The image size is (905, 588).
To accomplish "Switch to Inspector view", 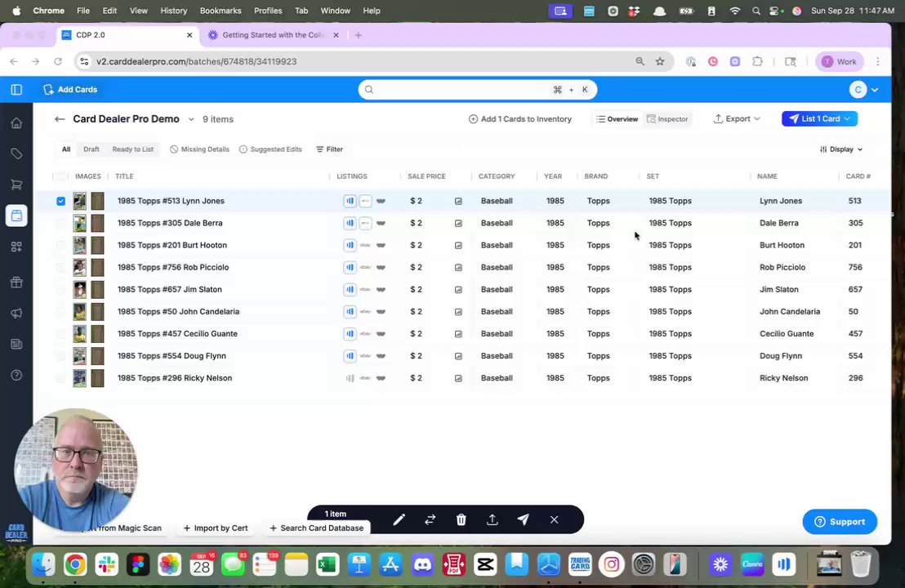I will click(668, 119).
